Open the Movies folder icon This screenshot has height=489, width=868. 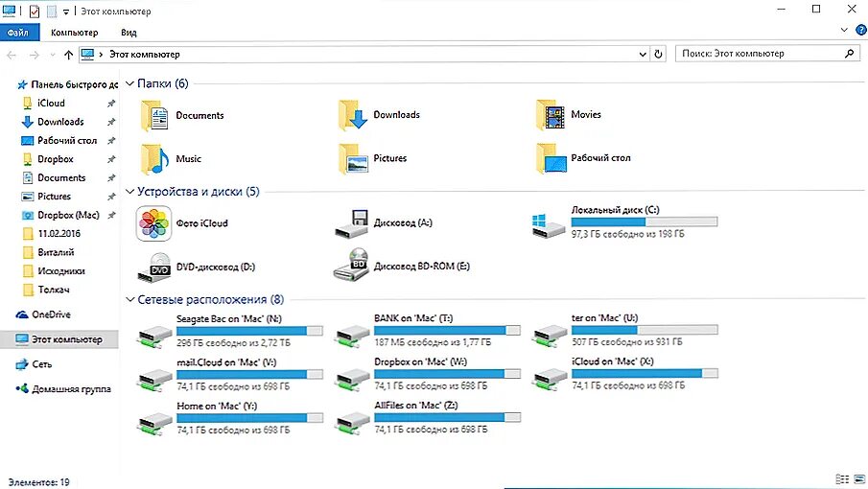[551, 115]
